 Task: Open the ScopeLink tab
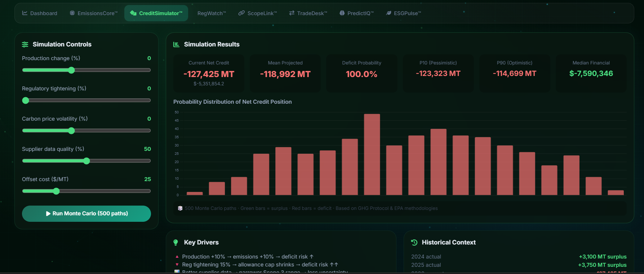258,13
